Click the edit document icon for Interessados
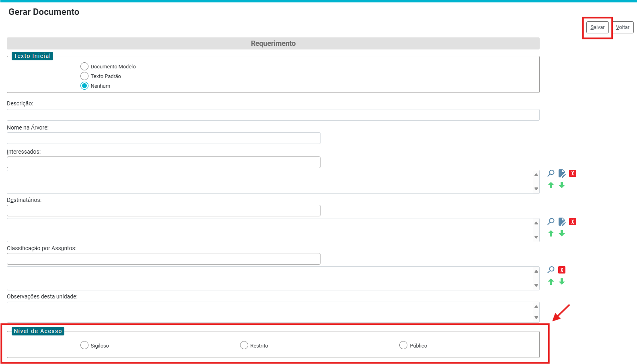Screen dimensions: 637x364 [x=562, y=173]
